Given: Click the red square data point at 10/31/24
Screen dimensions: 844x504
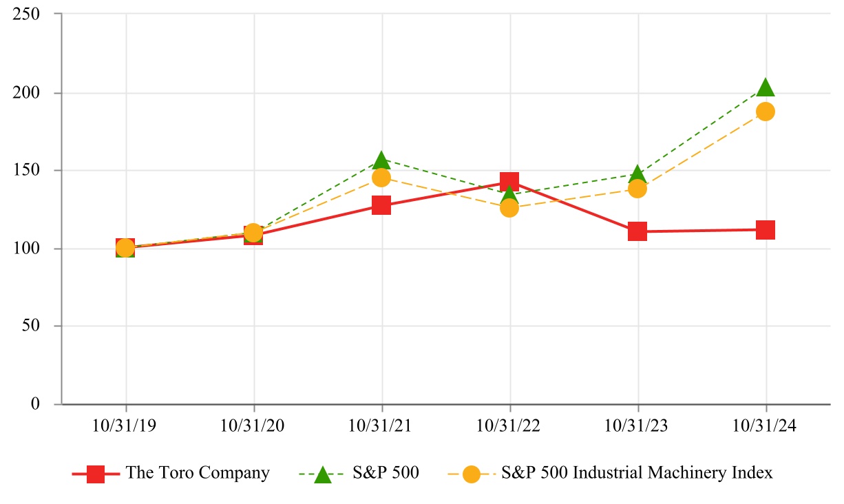Looking at the screenshot, I should tap(766, 230).
